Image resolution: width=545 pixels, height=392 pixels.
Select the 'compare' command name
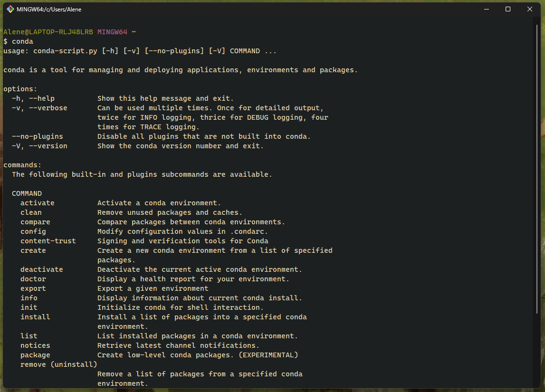click(35, 221)
